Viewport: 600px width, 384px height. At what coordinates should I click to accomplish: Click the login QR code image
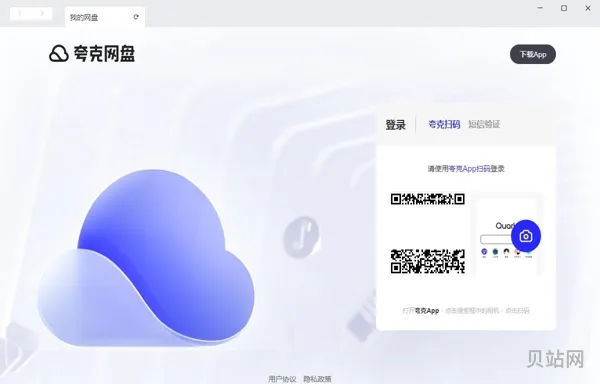[x=427, y=233]
